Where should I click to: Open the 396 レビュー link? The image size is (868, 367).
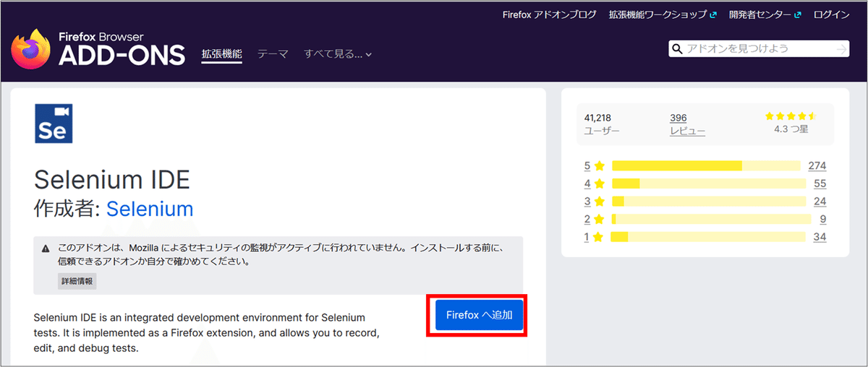(687, 124)
